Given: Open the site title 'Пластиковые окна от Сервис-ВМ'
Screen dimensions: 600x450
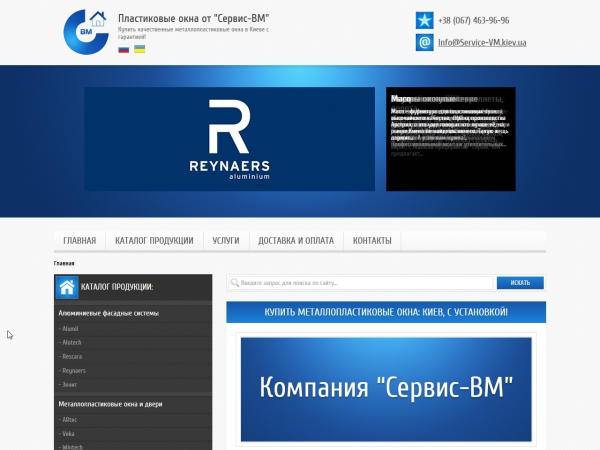Looking at the screenshot, I should coord(194,18).
